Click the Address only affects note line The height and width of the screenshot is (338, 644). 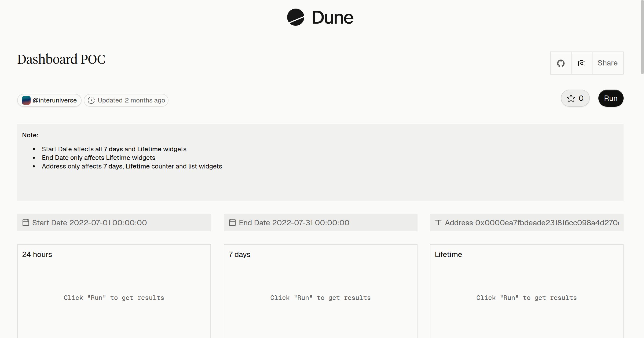coord(132,166)
